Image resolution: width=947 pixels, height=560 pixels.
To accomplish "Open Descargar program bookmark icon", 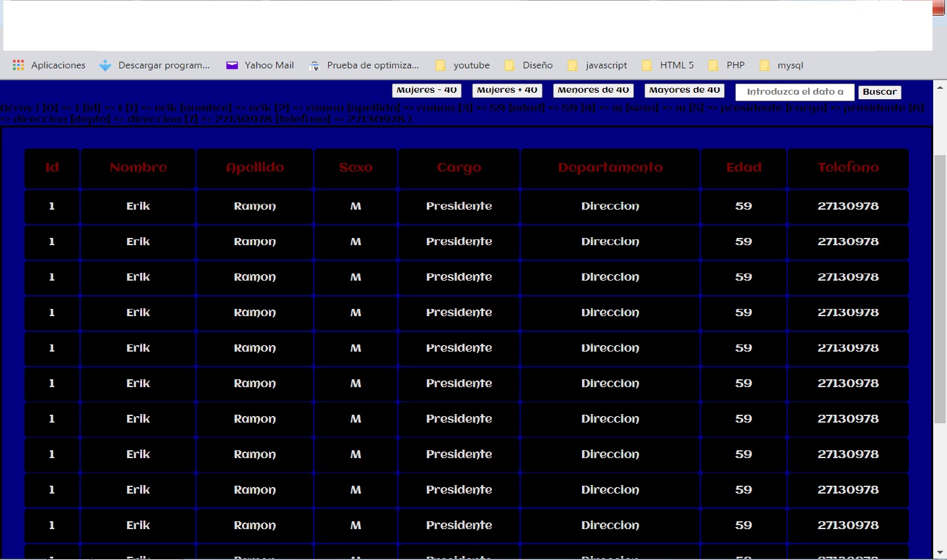I will click(x=105, y=65).
